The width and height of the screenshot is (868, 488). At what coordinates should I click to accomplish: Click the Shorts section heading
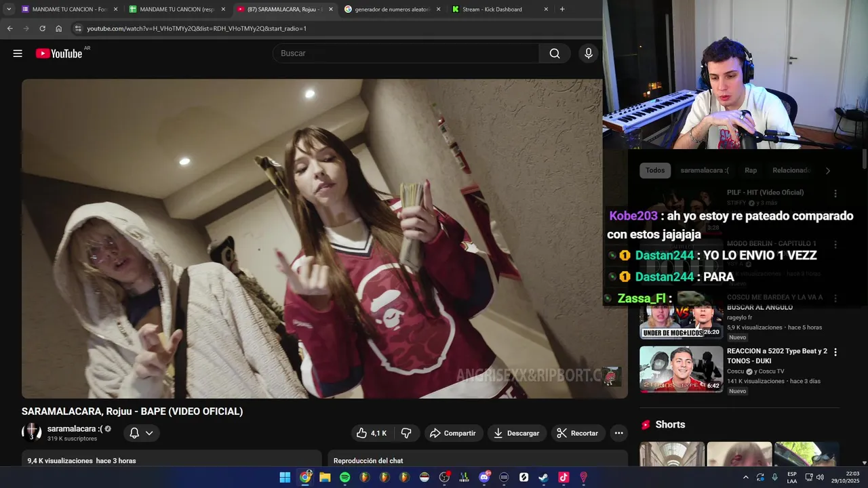[x=670, y=425]
